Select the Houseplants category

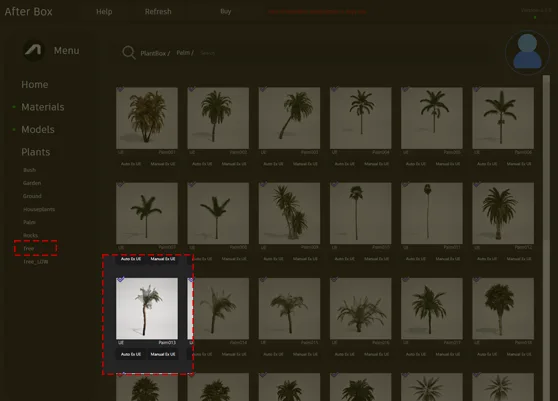(39, 209)
